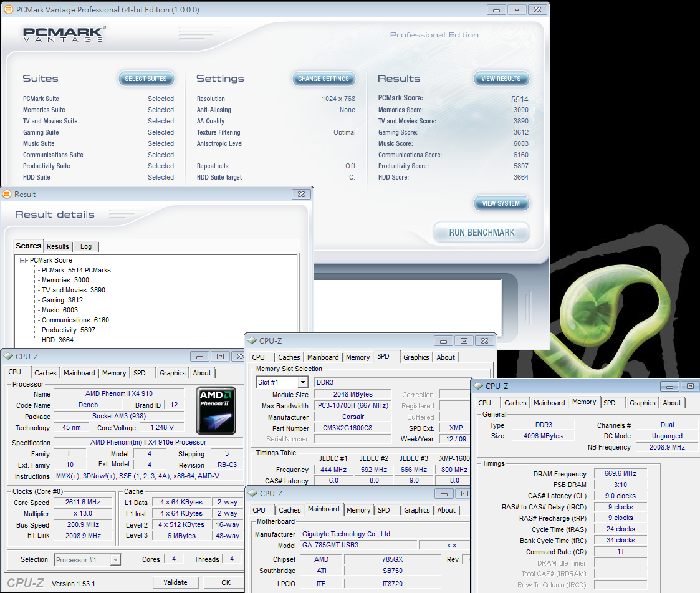The height and width of the screenshot is (593, 700).
Task: Switch to the Results tab in Result details
Action: coord(58,246)
